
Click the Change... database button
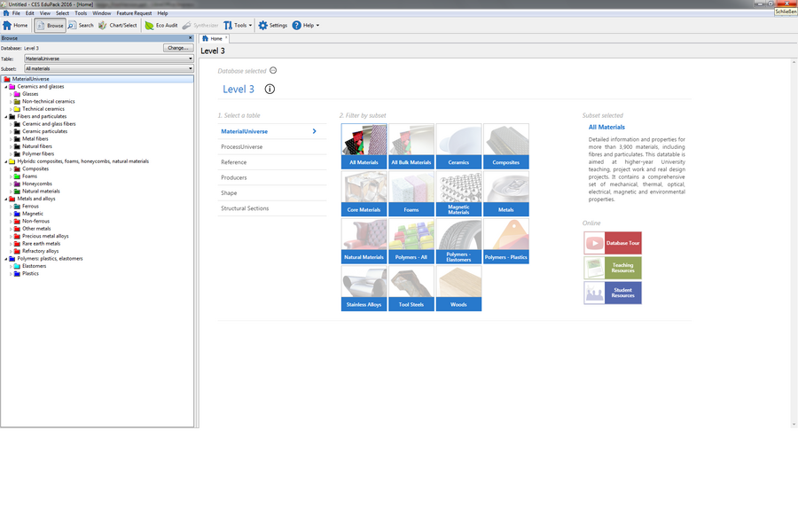(177, 48)
